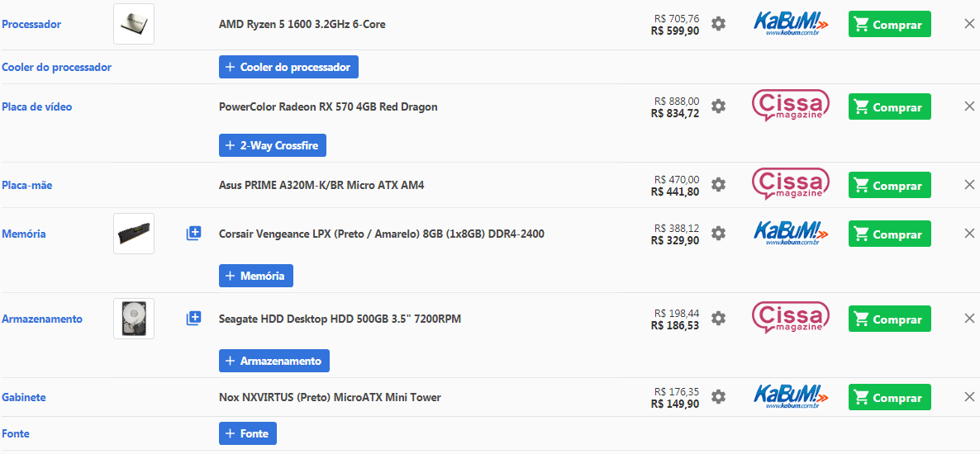Buy the Nox NXVIRTUS case via Comprar
The width and height of the screenshot is (980, 454).
pos(889,398)
